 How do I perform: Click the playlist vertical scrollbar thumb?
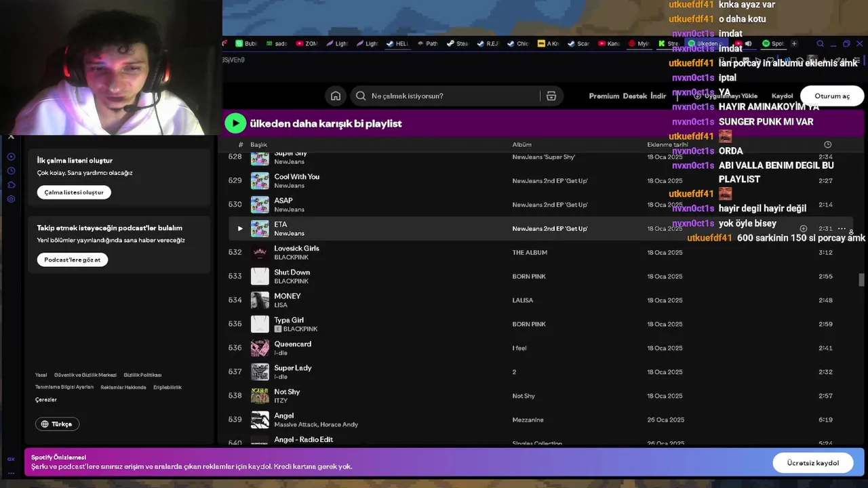(x=862, y=280)
